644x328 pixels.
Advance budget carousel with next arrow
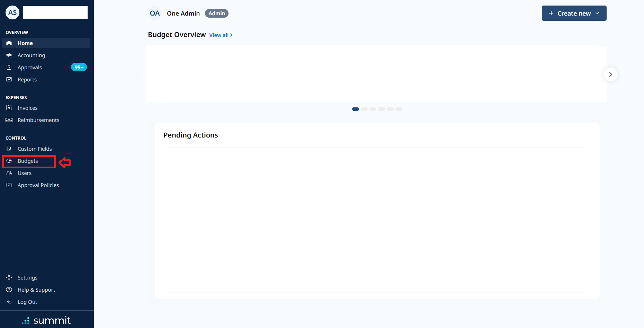(x=610, y=74)
